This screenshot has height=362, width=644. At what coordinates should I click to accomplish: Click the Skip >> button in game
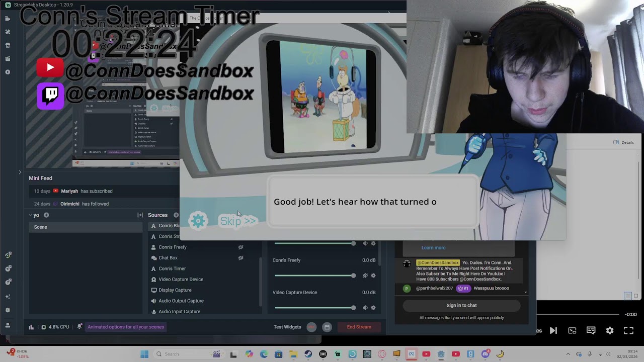pos(238,221)
